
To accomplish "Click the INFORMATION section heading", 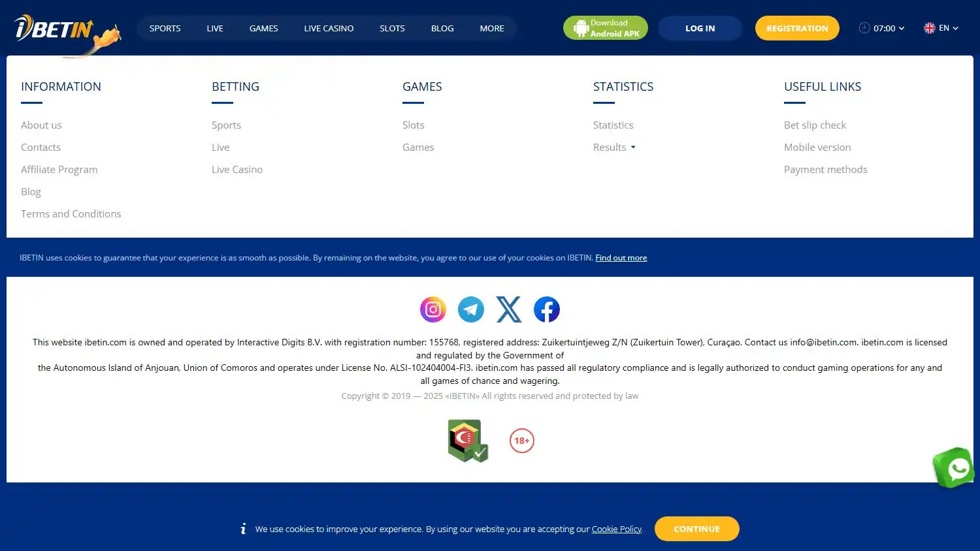I will pyautogui.click(x=61, y=87).
